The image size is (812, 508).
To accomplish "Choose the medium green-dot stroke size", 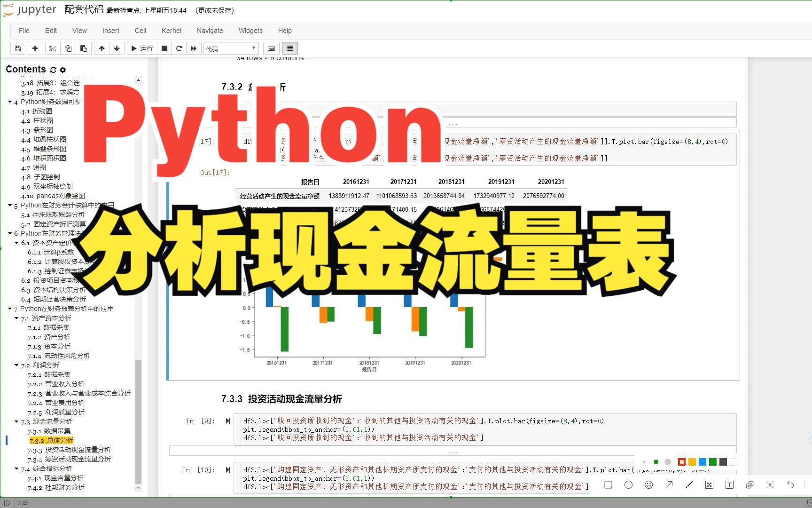I will coord(656,462).
